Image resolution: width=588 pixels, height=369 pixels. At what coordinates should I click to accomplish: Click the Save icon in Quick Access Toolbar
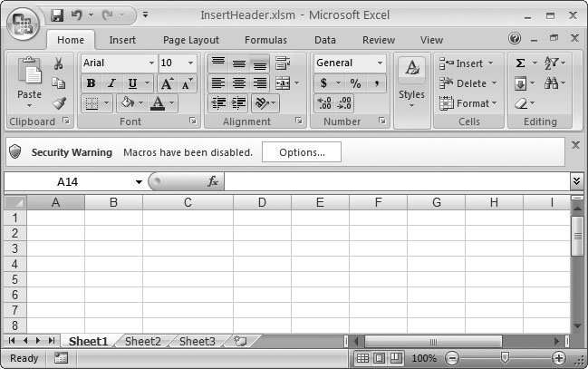(x=58, y=15)
